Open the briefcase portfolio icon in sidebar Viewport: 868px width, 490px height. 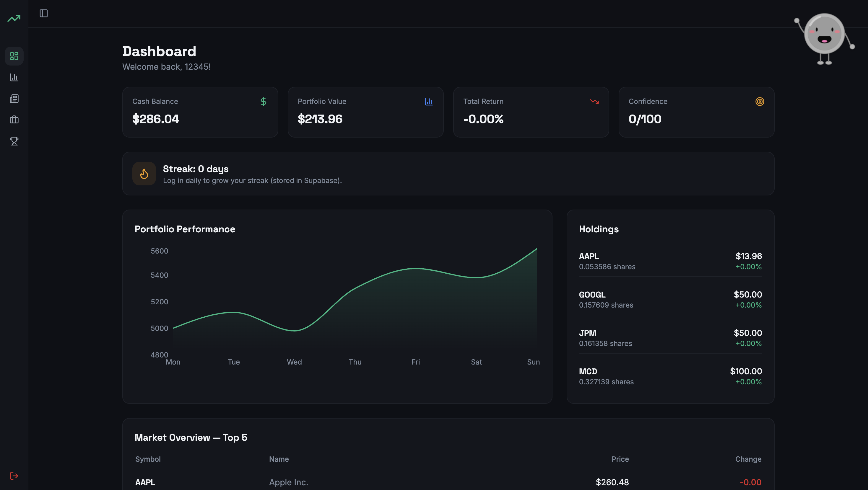click(14, 120)
